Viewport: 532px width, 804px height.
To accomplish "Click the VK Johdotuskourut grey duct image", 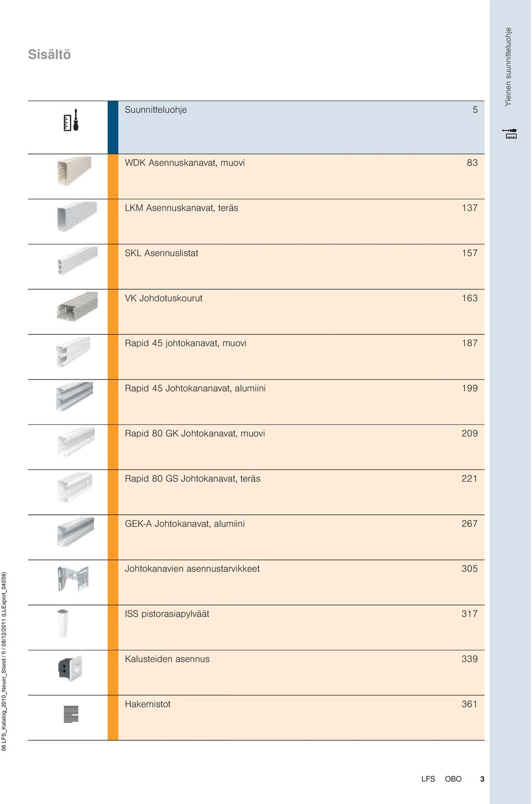I will (77, 306).
